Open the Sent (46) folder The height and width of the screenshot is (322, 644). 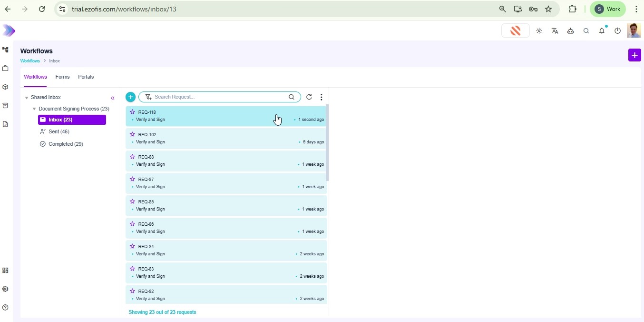point(59,131)
